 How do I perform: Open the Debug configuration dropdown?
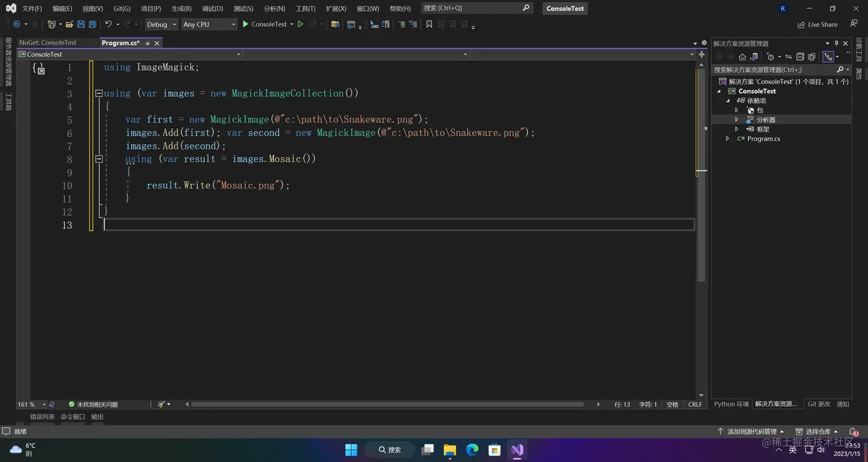tap(161, 24)
